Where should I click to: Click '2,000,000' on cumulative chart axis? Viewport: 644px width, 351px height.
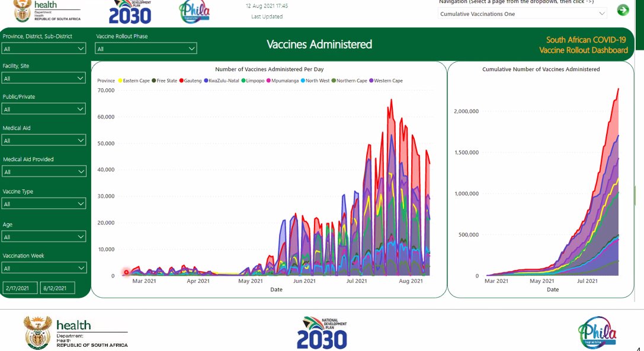click(466, 111)
